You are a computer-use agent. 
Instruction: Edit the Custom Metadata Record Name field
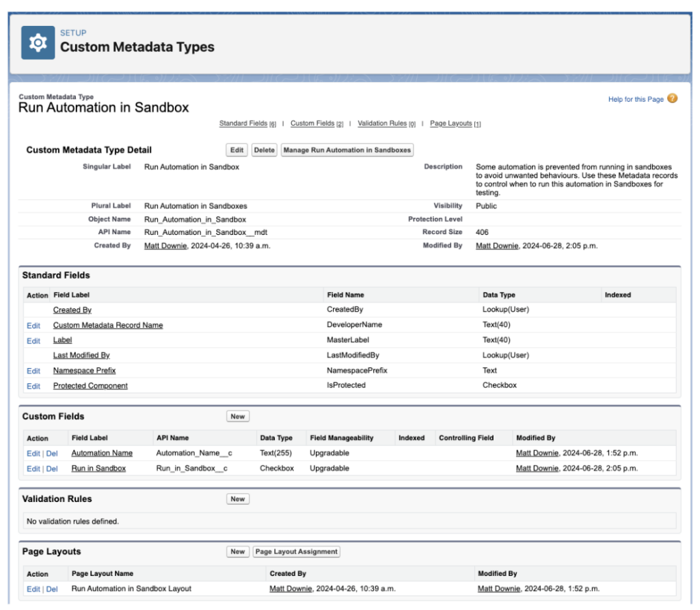[33, 326]
